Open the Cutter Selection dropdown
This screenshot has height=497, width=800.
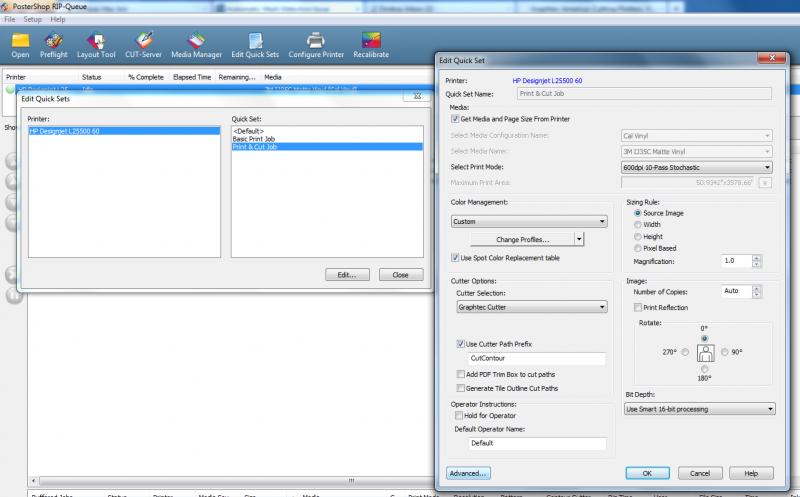pyautogui.click(x=532, y=307)
